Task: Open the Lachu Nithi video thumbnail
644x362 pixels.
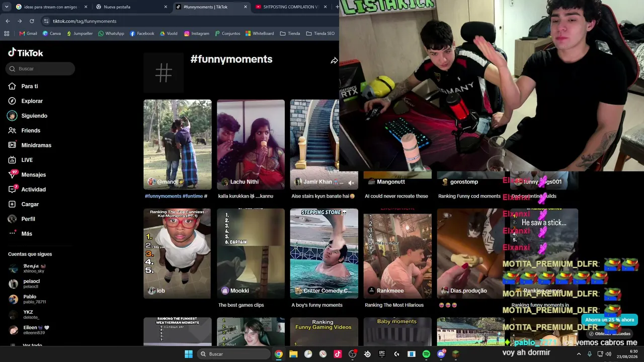Action: pos(251,144)
